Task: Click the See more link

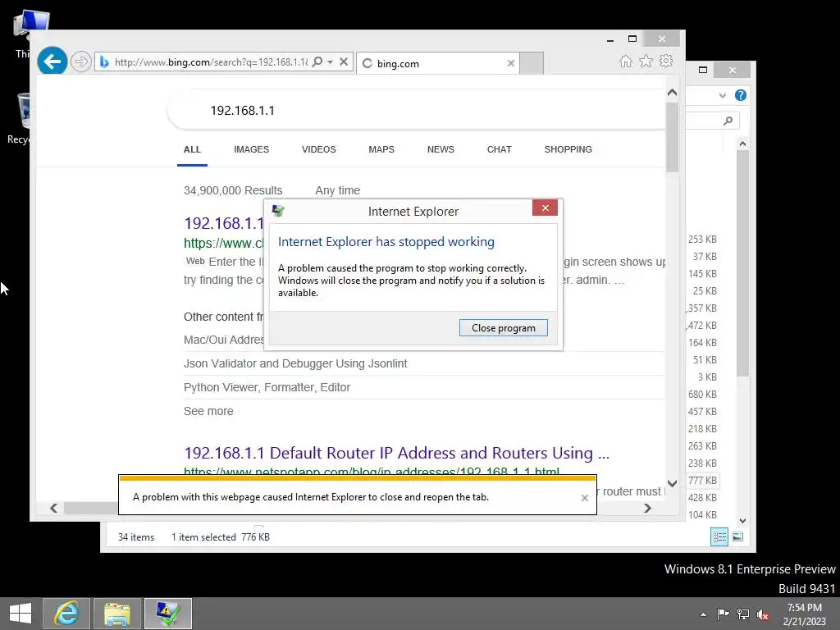Action: click(208, 411)
